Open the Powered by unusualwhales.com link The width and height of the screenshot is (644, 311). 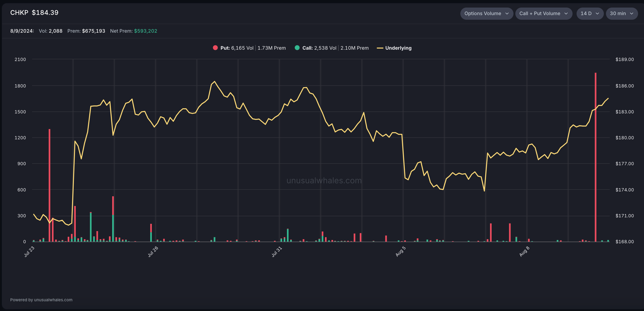[x=41, y=300]
